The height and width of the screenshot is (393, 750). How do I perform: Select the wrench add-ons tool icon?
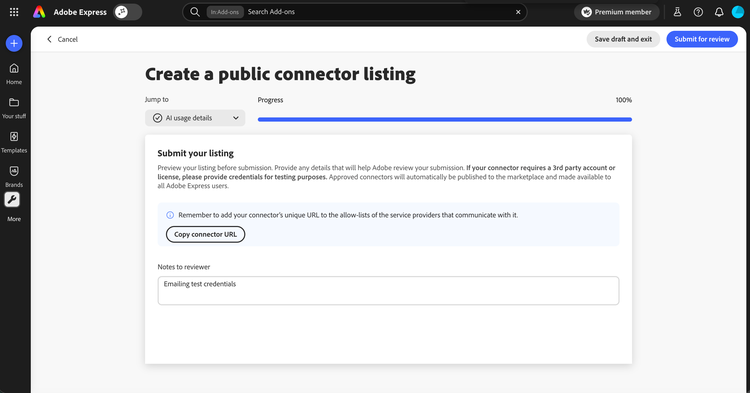tap(12, 199)
